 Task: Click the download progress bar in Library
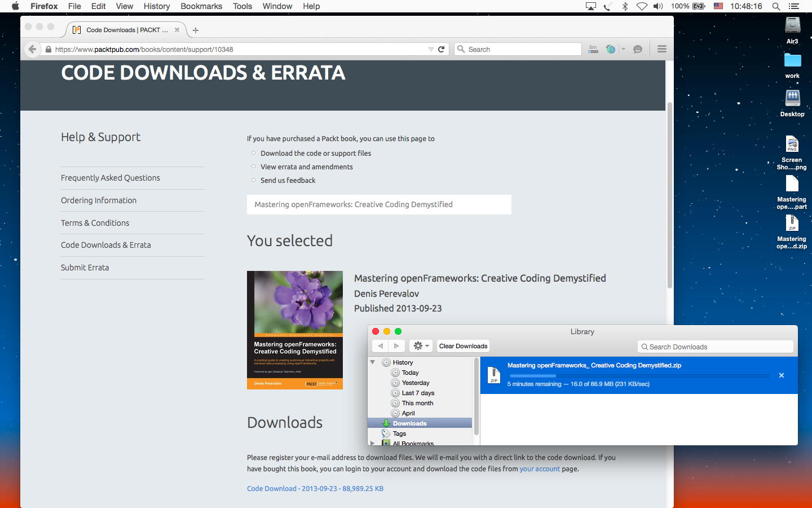[639, 375]
